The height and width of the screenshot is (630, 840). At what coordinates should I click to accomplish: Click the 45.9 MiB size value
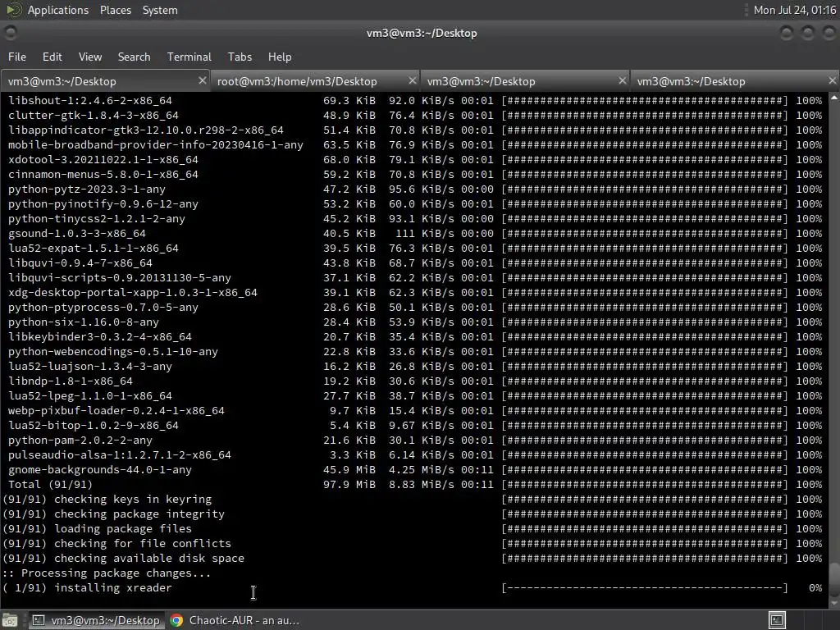click(349, 469)
